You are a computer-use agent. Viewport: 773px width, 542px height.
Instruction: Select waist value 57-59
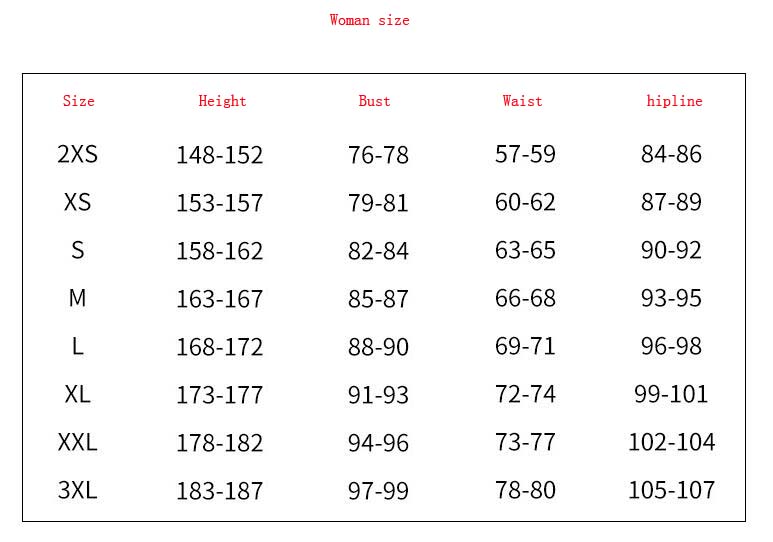pos(525,154)
